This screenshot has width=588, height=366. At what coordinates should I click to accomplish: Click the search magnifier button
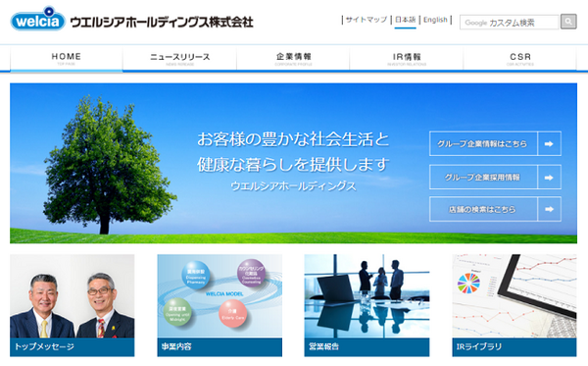568,22
